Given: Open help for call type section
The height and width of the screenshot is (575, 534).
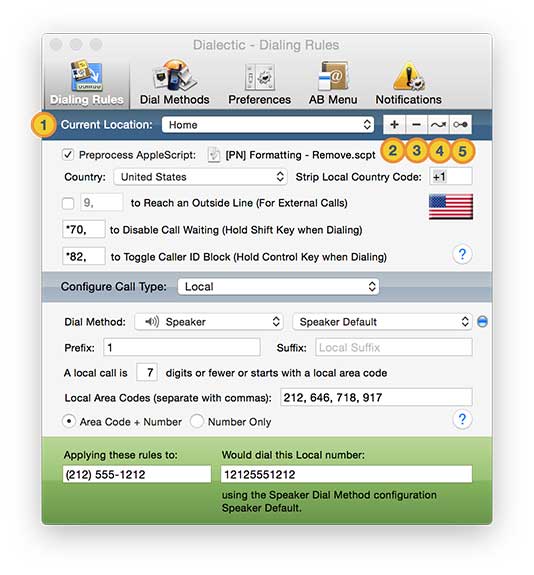Looking at the screenshot, I should (x=462, y=419).
